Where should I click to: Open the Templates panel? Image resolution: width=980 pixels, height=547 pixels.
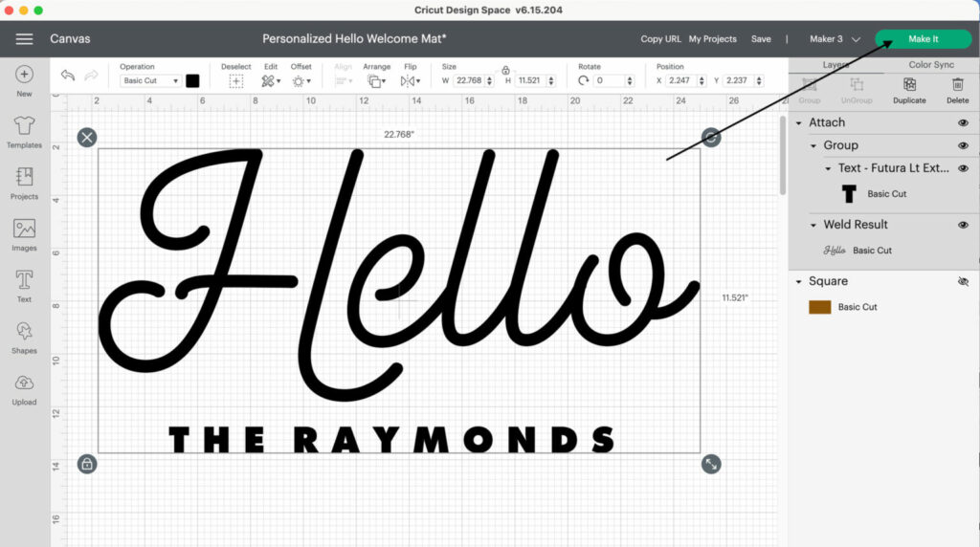[24, 131]
